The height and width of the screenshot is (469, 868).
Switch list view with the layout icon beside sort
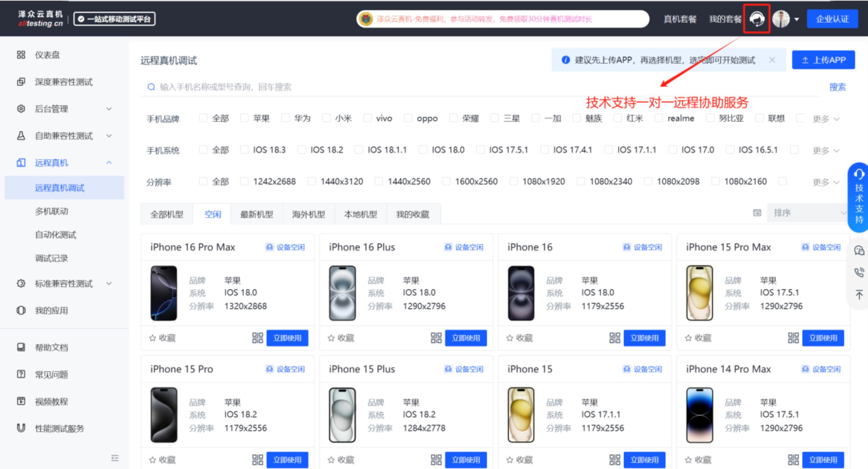pyautogui.click(x=757, y=213)
